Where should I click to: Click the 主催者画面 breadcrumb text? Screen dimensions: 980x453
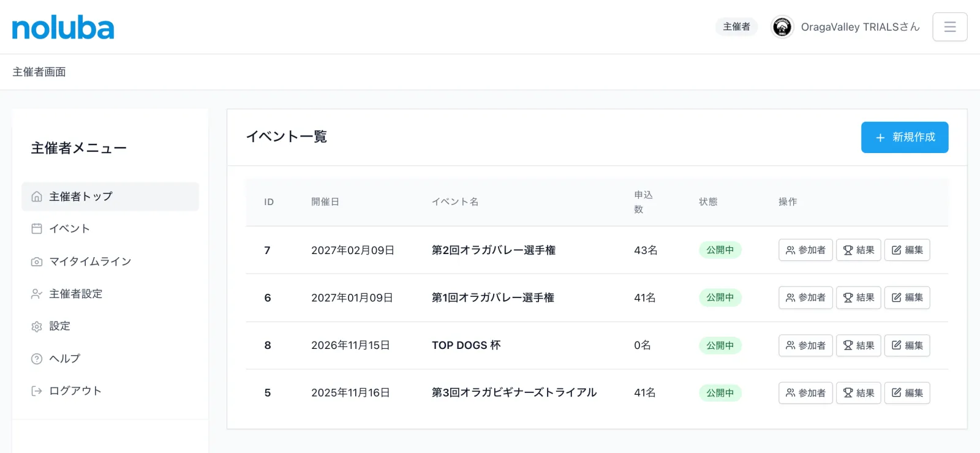pos(39,72)
